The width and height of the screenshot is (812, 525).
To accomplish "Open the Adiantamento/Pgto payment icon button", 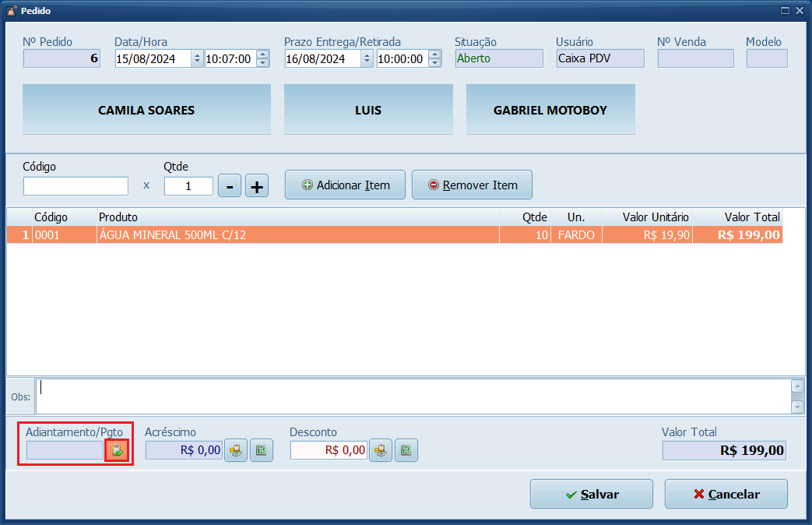I will [x=117, y=450].
